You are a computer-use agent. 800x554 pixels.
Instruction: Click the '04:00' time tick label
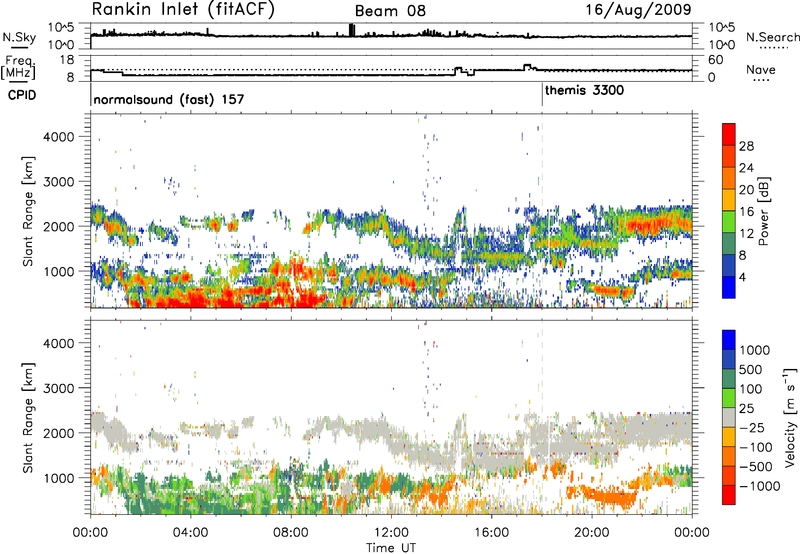pyautogui.click(x=191, y=533)
